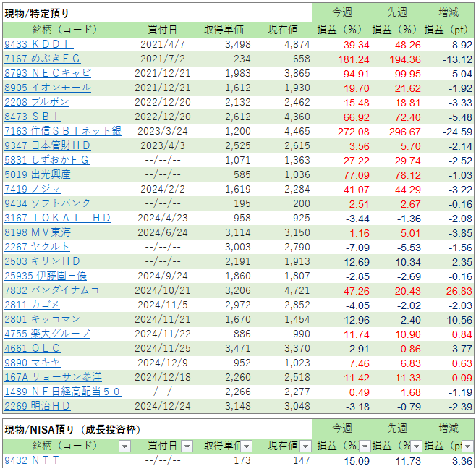The image size is (476, 469).
Task: Open the 取得単価 filter dropdown in NISA table
Action: (x=246, y=447)
